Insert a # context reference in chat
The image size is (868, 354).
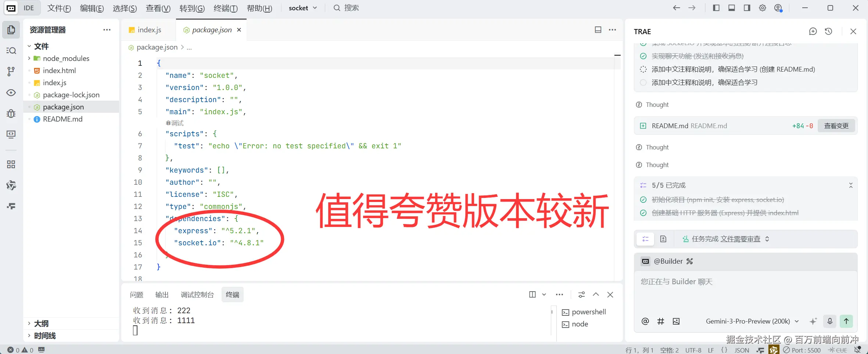[660, 321]
